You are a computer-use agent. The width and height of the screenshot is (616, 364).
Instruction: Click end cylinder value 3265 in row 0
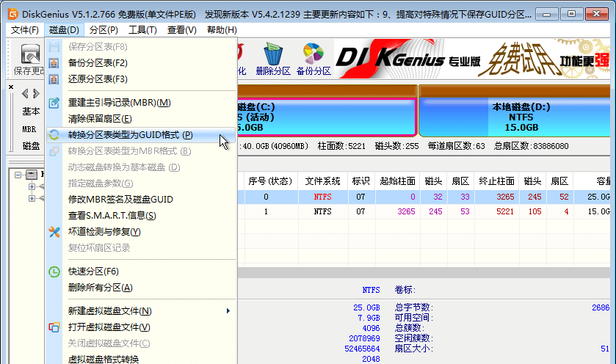[505, 197]
